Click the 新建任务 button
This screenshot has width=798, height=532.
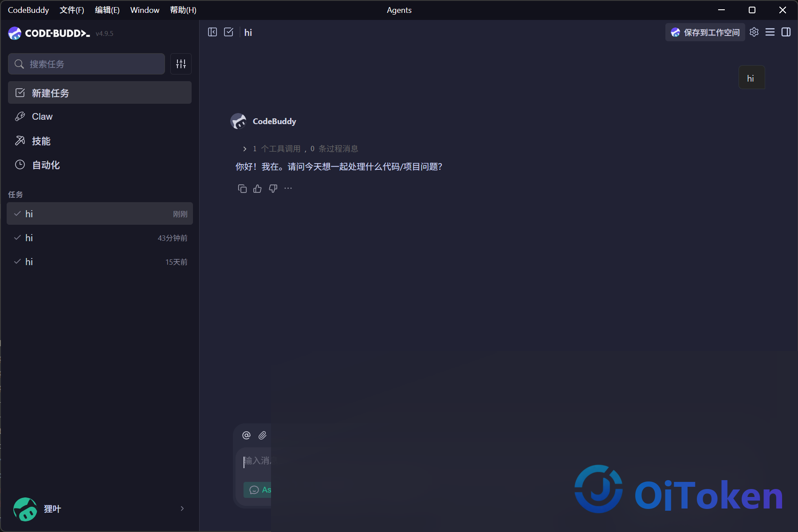click(100, 93)
